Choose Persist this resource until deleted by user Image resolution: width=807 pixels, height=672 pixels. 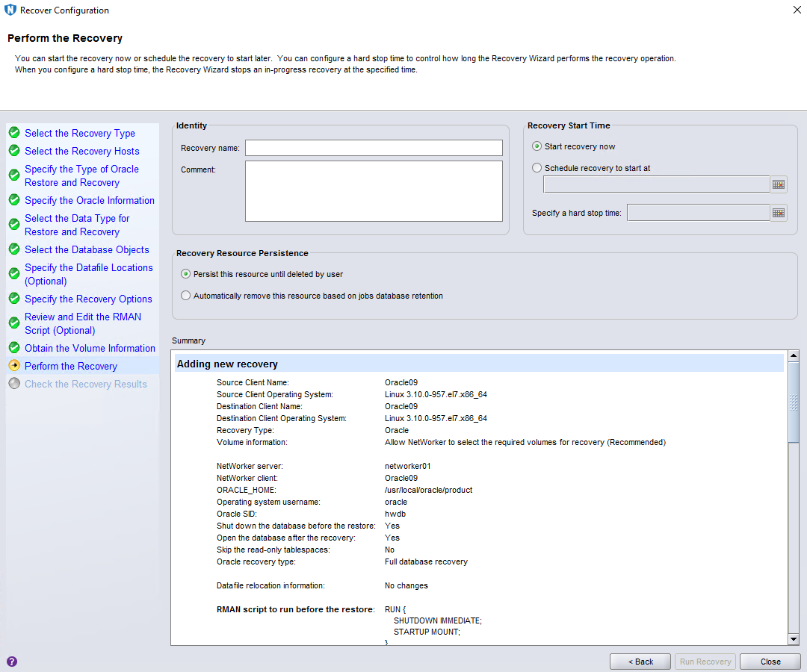185,274
